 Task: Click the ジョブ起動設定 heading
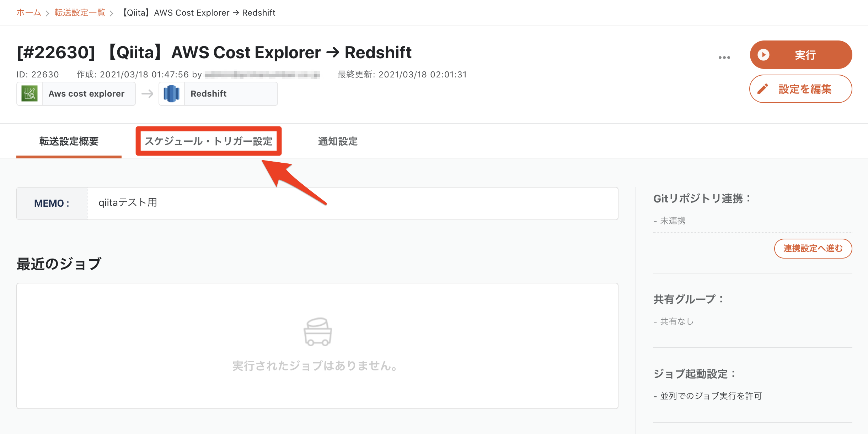tap(695, 374)
